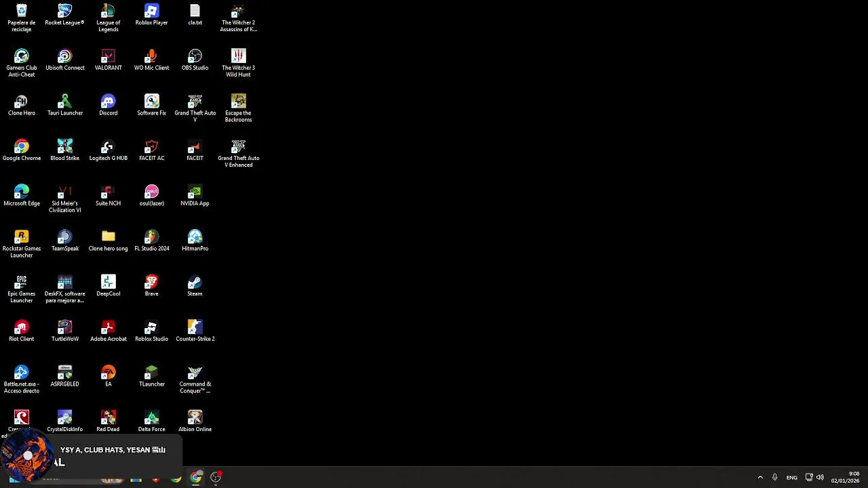Click the Suite NCH desktop shortcut
The height and width of the screenshot is (488, 868).
click(108, 196)
